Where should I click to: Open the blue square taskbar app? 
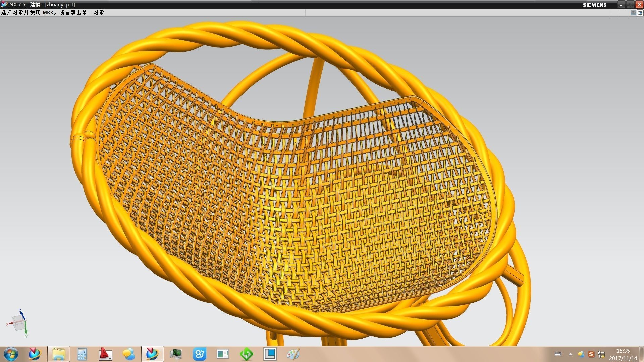(270, 354)
